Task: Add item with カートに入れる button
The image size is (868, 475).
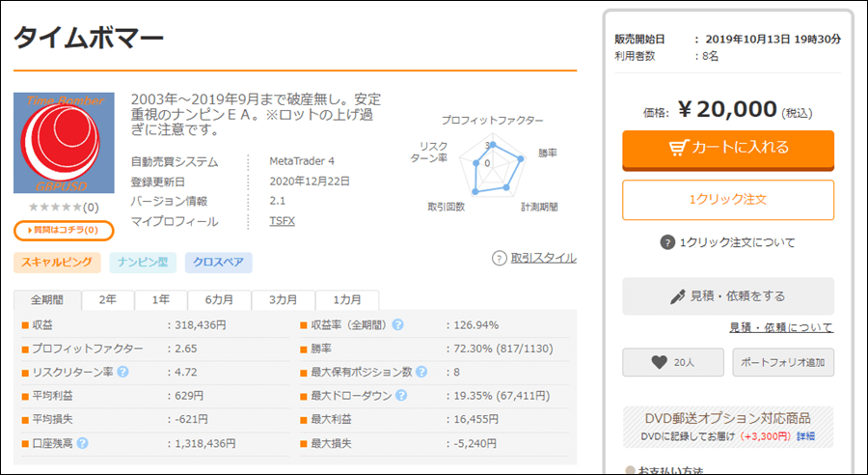Action: [x=728, y=149]
